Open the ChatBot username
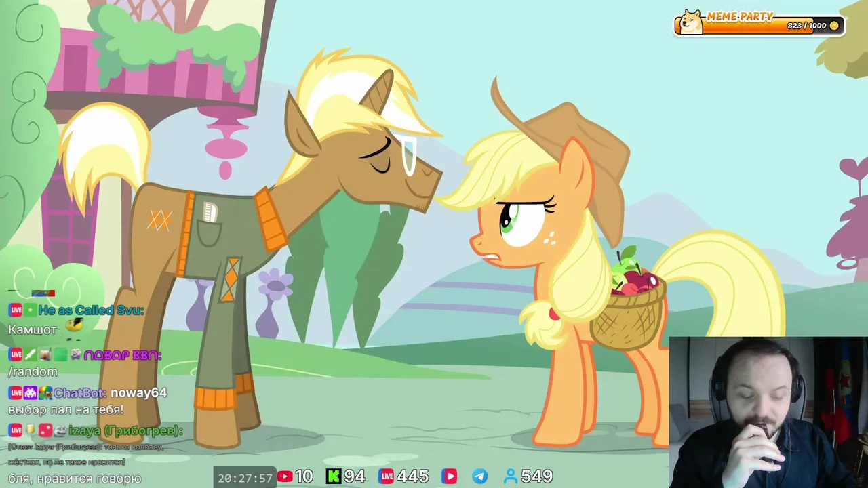The image size is (868, 488). [x=79, y=392]
